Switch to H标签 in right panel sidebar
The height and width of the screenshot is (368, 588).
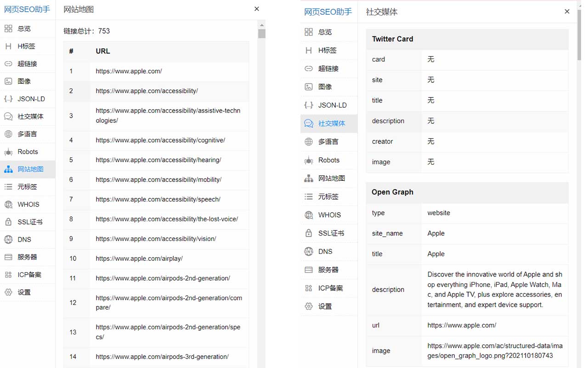point(327,51)
